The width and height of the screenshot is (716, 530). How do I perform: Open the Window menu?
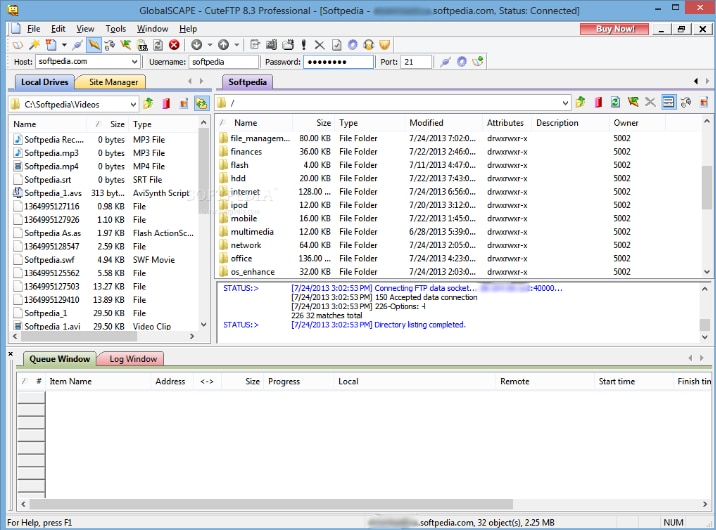153,29
